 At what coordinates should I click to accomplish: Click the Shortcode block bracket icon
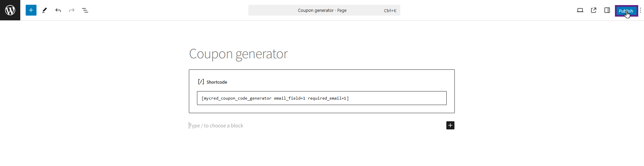(201, 82)
